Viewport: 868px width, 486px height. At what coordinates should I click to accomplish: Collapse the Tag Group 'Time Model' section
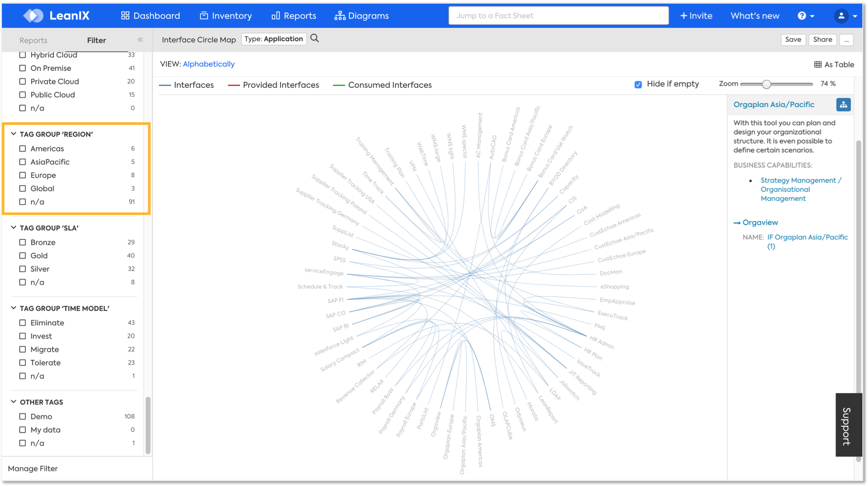[13, 308]
